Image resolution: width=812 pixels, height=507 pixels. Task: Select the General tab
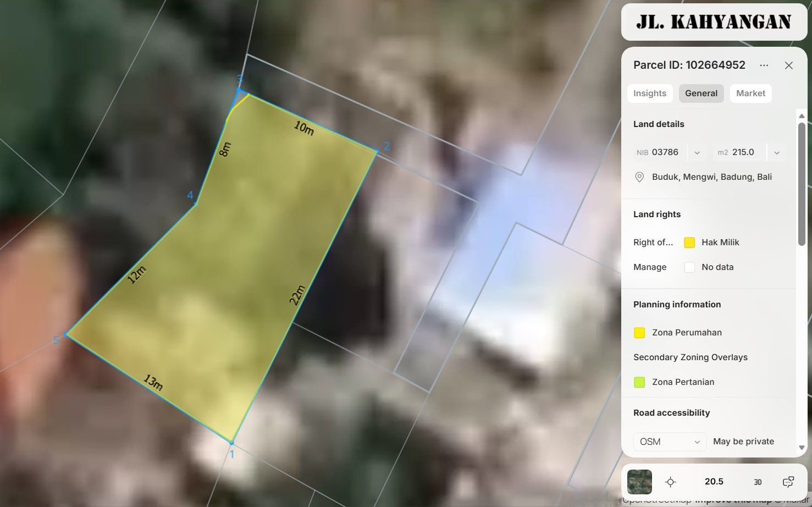701,93
